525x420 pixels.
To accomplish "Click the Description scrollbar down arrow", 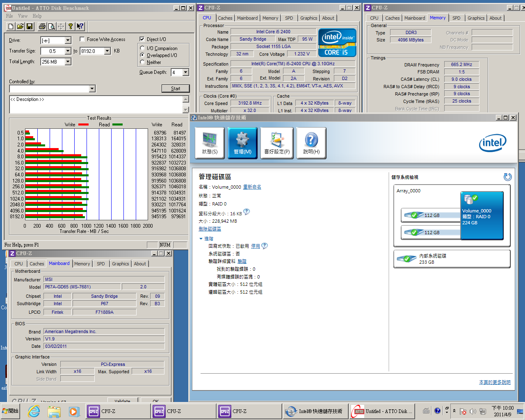I will click(186, 110).
